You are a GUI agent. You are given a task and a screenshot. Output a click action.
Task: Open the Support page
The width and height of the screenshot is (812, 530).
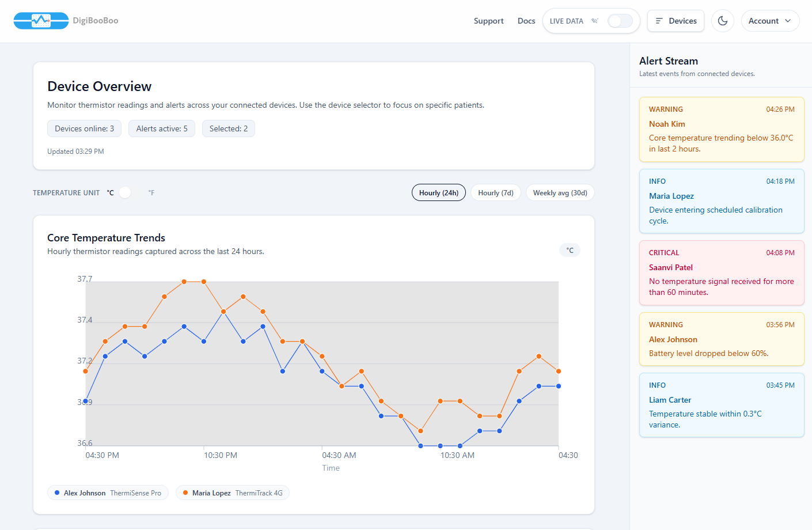coord(488,20)
